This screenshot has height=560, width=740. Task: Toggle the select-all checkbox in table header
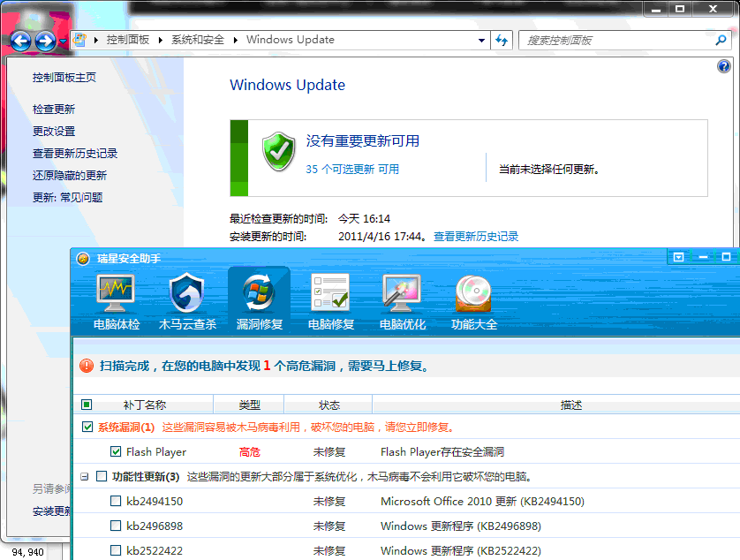pyautogui.click(x=87, y=405)
